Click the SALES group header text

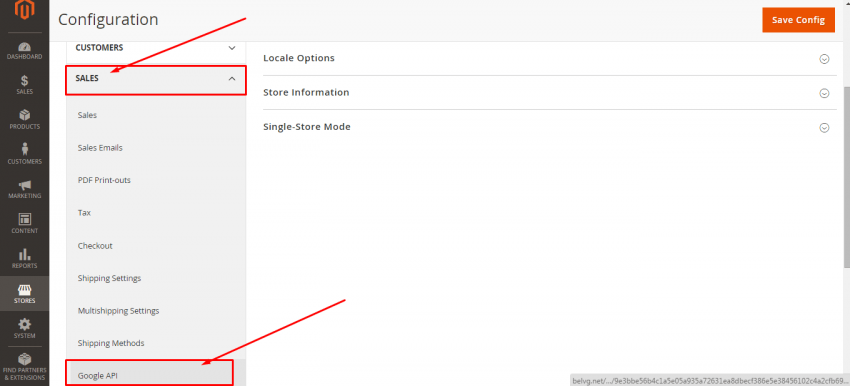(x=87, y=79)
